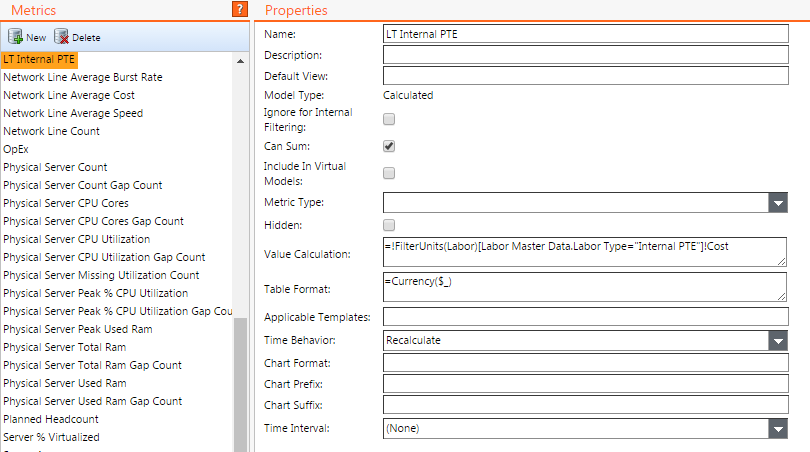Uncheck the Can Sum checkbox
This screenshot has width=810, height=452.
click(x=389, y=146)
